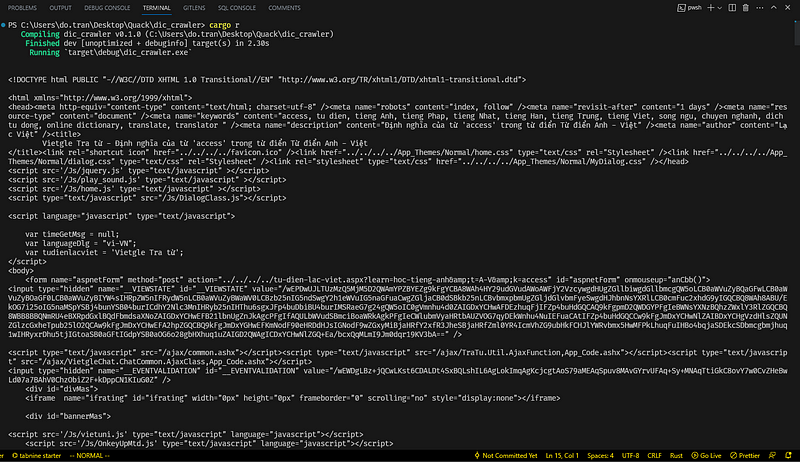Open the feedback icon in status bar

[x=772, y=455]
